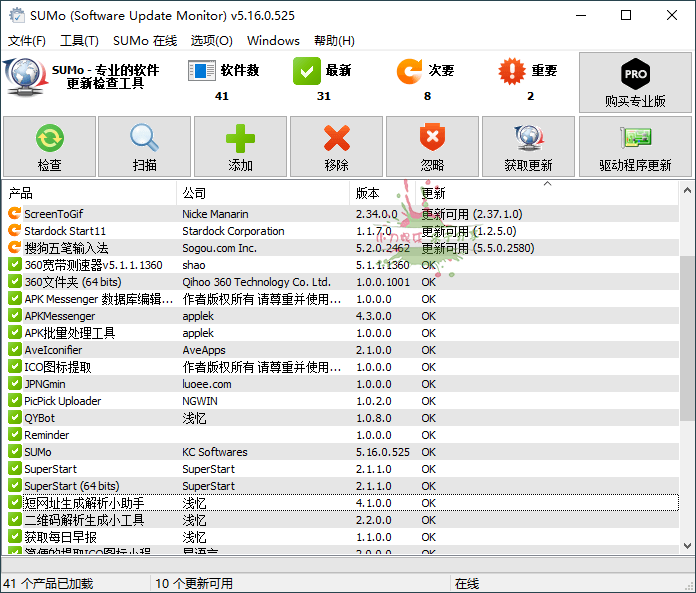Viewport: 696px width, 593px height.
Task: Open 驱动程序更新 driver update tool
Action: pyautogui.click(x=635, y=138)
